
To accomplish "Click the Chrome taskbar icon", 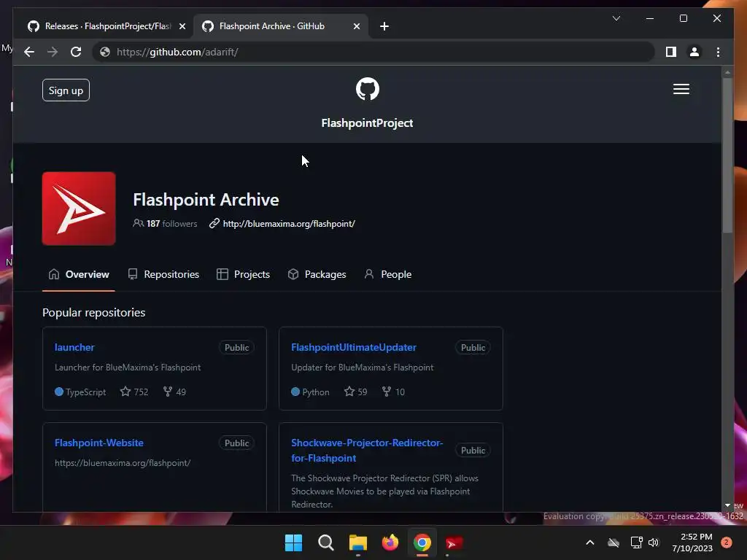I will click(x=422, y=542).
